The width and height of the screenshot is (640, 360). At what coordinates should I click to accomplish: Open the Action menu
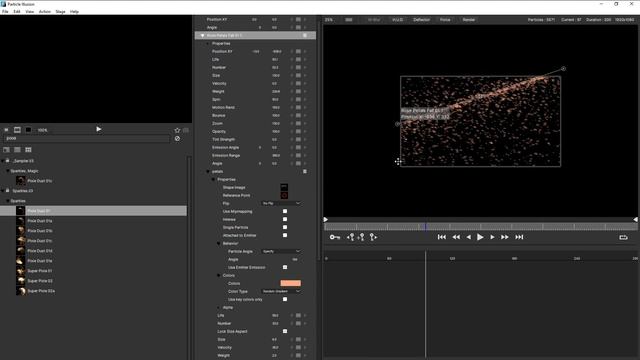coord(45,11)
